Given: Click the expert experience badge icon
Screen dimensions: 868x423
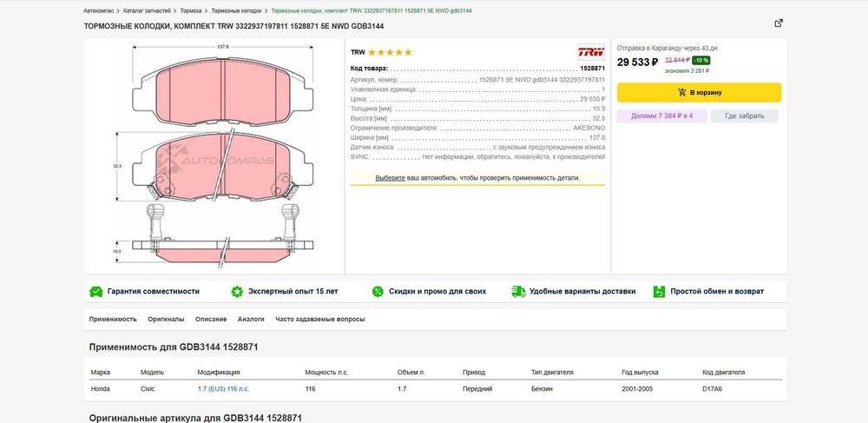Looking at the screenshot, I should (x=237, y=292).
